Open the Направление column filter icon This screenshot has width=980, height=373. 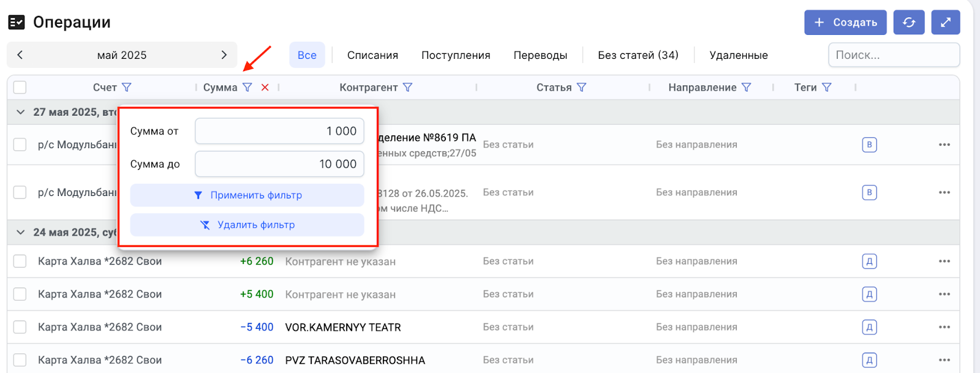click(x=746, y=88)
